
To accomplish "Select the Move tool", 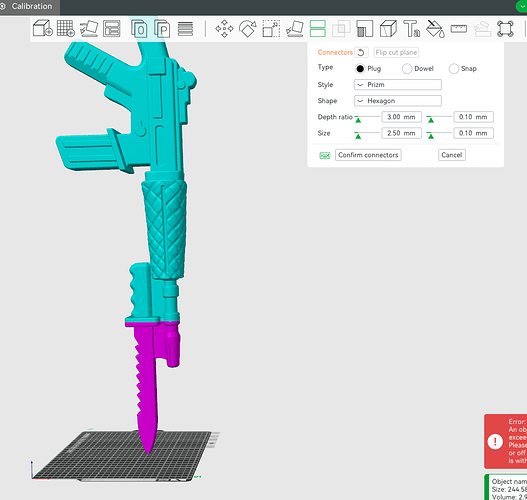I will tap(224, 29).
